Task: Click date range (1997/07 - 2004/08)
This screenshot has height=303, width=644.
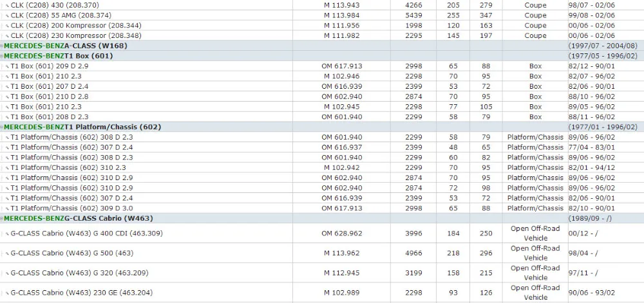Action: tap(603, 46)
